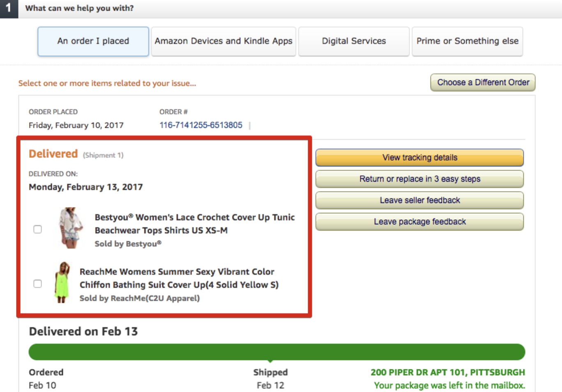The height and width of the screenshot is (392, 562).
Task: Click Choose a Different Order button
Action: 483,82
